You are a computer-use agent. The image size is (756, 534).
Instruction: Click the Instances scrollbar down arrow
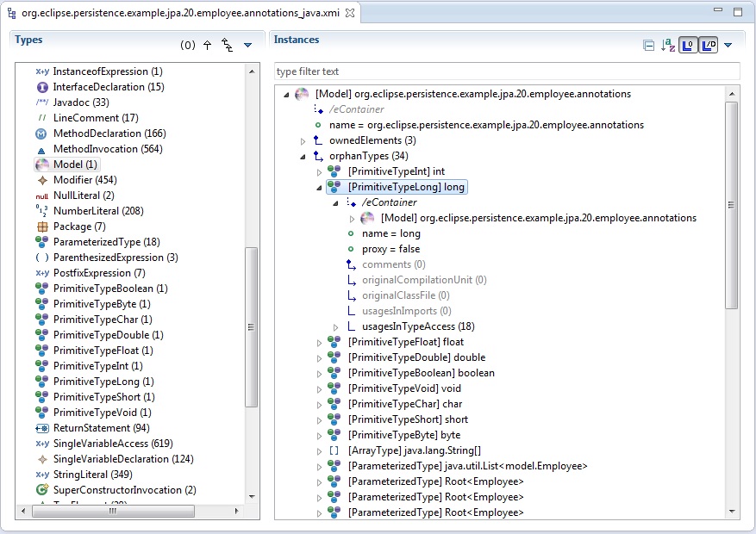(732, 512)
